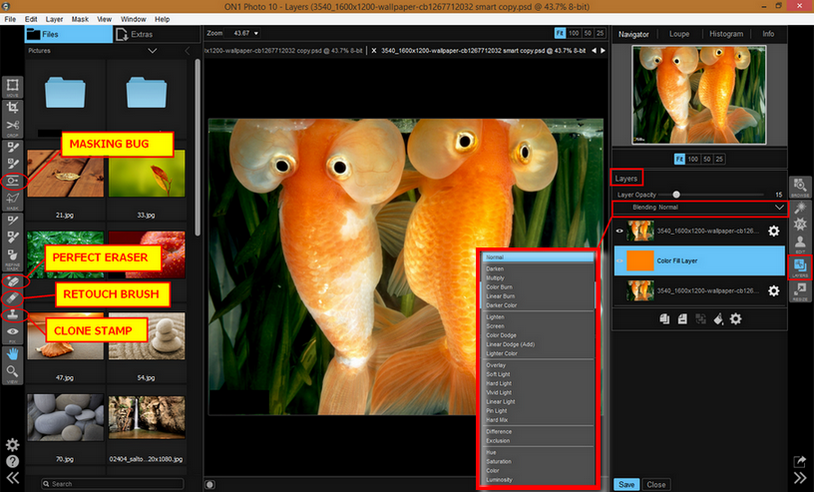
Task: Open the Layers module icon
Action: pyautogui.click(x=800, y=266)
